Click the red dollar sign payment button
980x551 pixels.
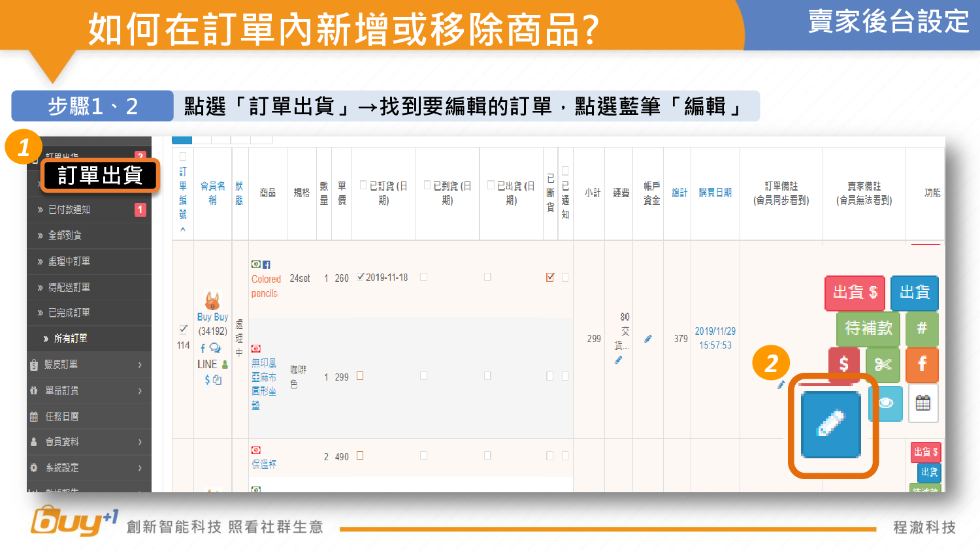click(x=843, y=364)
